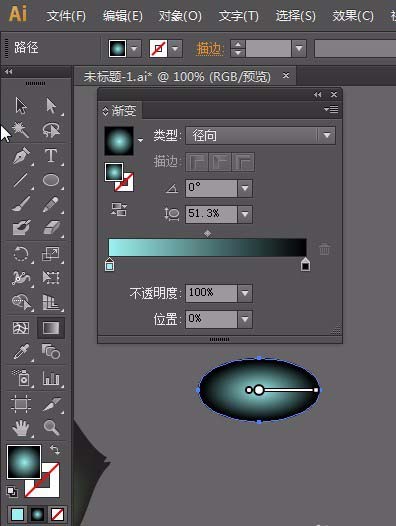Click the 渐变 panel tab
Image resolution: width=396 pixels, height=526 pixels.
pos(120,110)
